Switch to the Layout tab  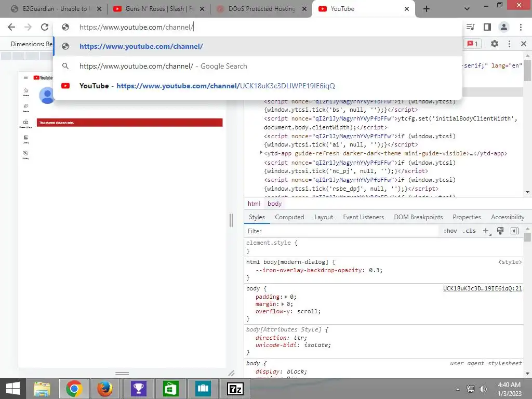pyautogui.click(x=324, y=217)
